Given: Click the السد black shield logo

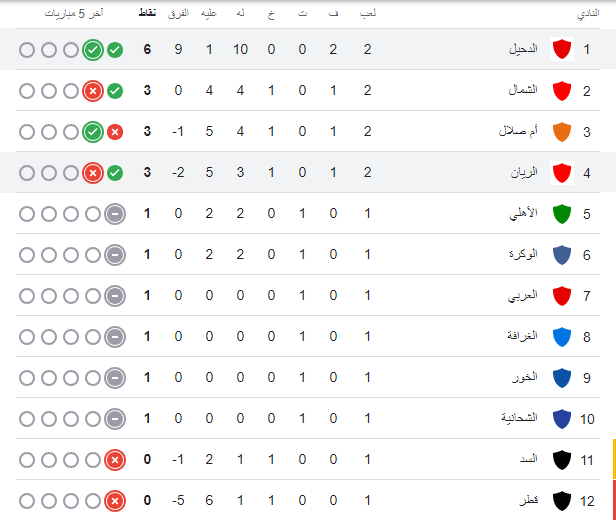Looking at the screenshot, I should click(x=562, y=460).
